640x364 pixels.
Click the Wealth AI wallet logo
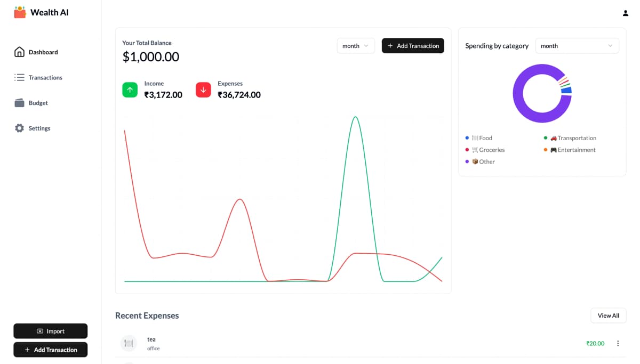pos(20,12)
